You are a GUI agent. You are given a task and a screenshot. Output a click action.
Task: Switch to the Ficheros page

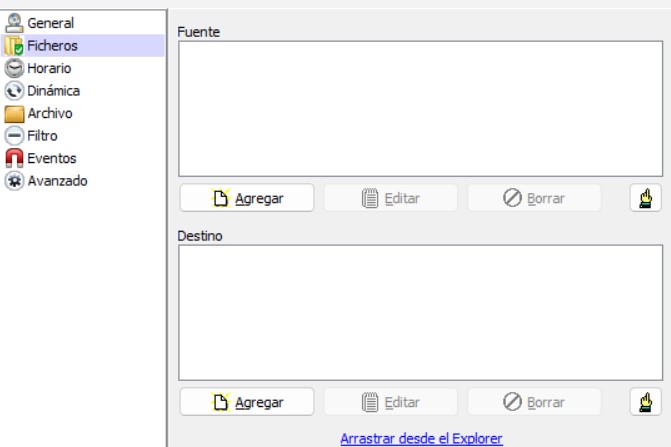pos(52,46)
